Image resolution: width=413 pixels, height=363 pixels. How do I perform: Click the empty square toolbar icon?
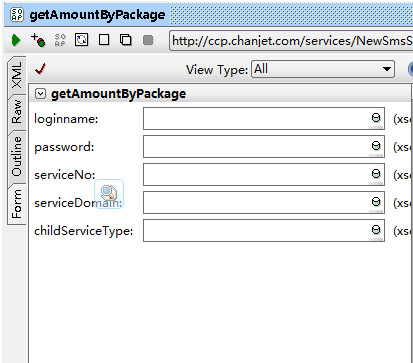[x=104, y=40]
